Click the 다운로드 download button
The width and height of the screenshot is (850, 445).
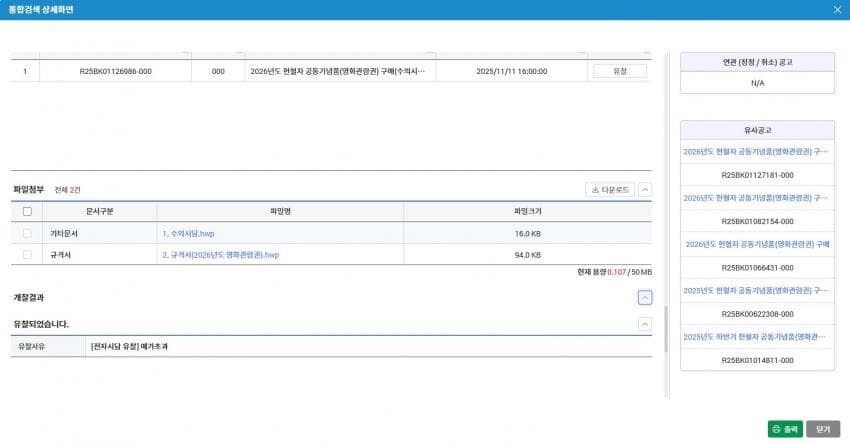[x=609, y=189]
